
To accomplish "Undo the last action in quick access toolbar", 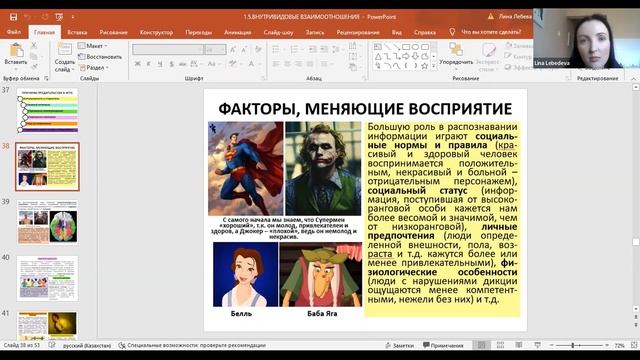I will [x=28, y=17].
